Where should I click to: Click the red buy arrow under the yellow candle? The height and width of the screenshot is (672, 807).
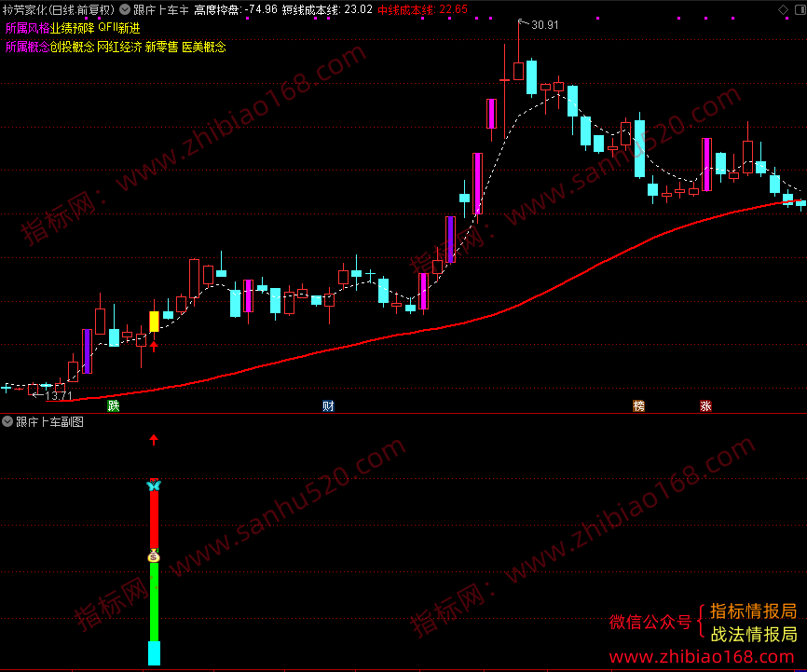point(154,346)
